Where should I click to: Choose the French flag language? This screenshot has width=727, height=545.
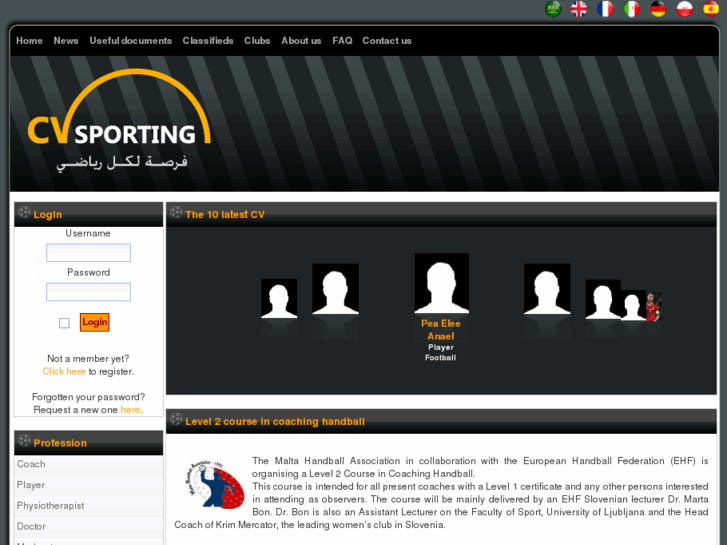tap(605, 9)
